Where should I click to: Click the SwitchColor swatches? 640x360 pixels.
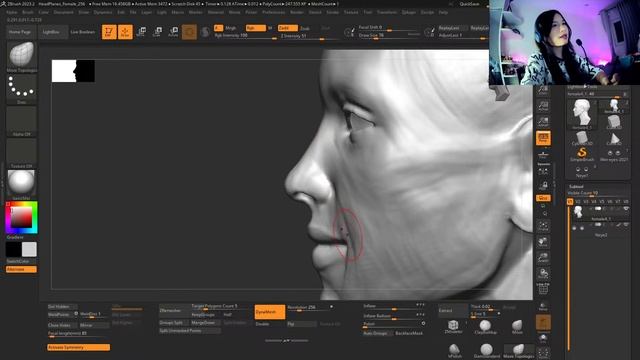click(21, 249)
